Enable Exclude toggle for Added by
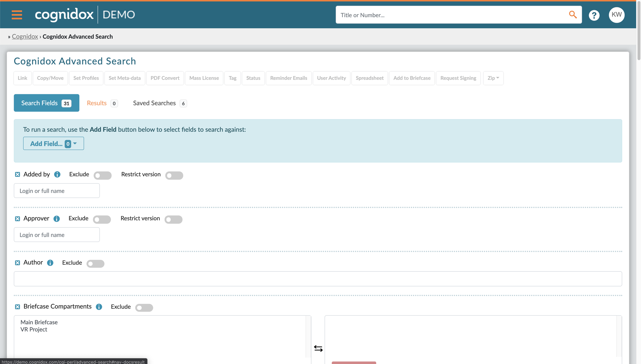 tap(102, 175)
